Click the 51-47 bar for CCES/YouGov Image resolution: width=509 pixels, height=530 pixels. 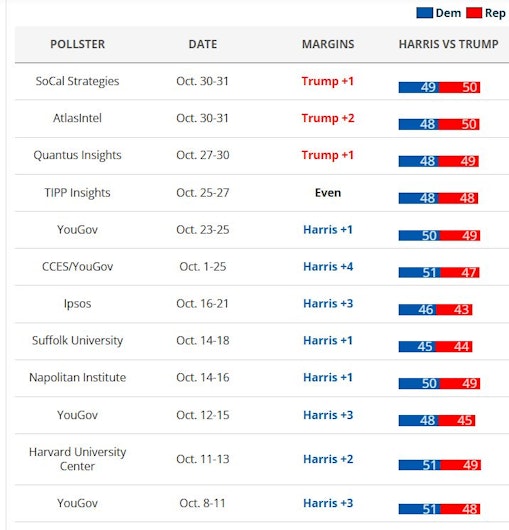point(439,272)
